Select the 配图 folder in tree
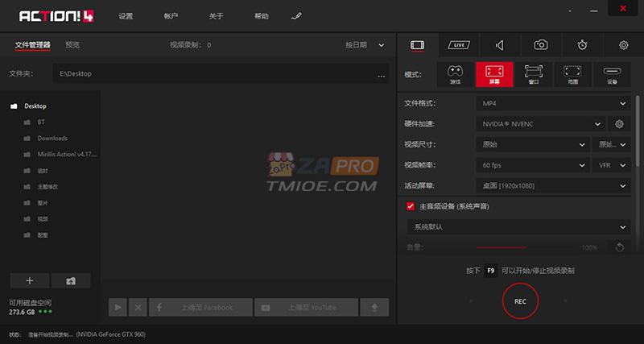644x344 pixels. 43,235
